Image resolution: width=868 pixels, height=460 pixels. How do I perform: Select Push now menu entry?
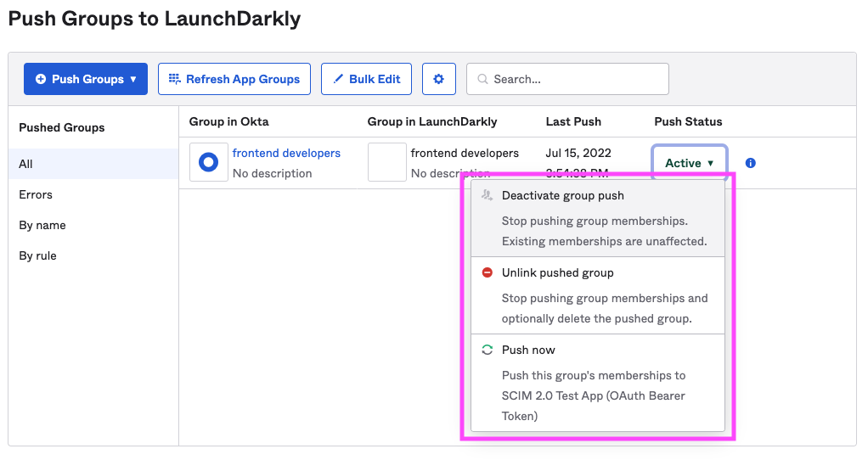528,350
